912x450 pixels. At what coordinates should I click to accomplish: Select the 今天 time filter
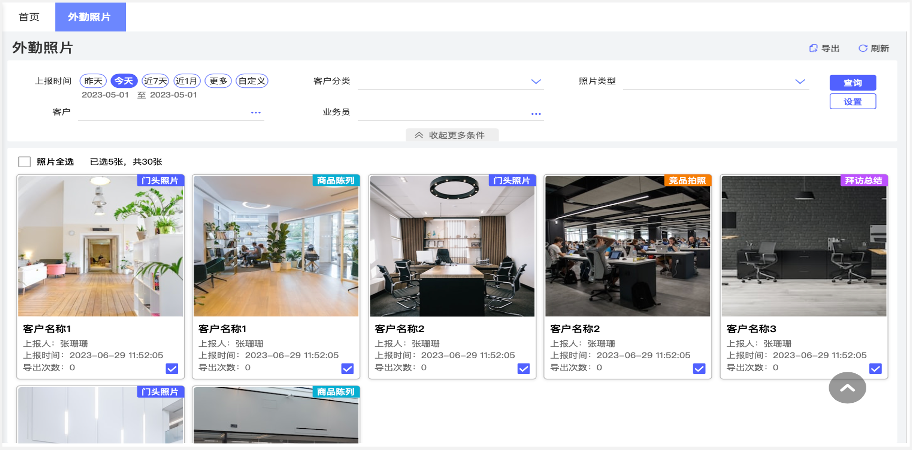(x=124, y=81)
